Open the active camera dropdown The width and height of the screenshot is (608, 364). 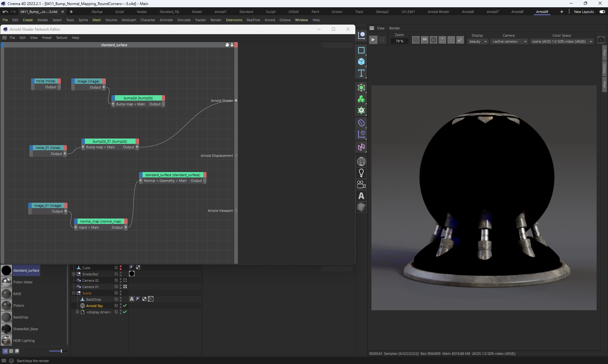(x=509, y=41)
